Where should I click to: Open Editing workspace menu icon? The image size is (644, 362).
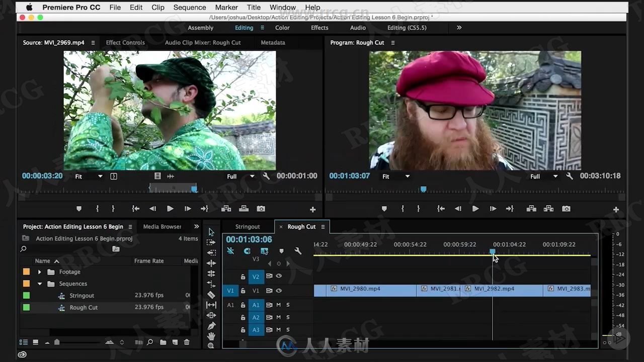click(262, 28)
